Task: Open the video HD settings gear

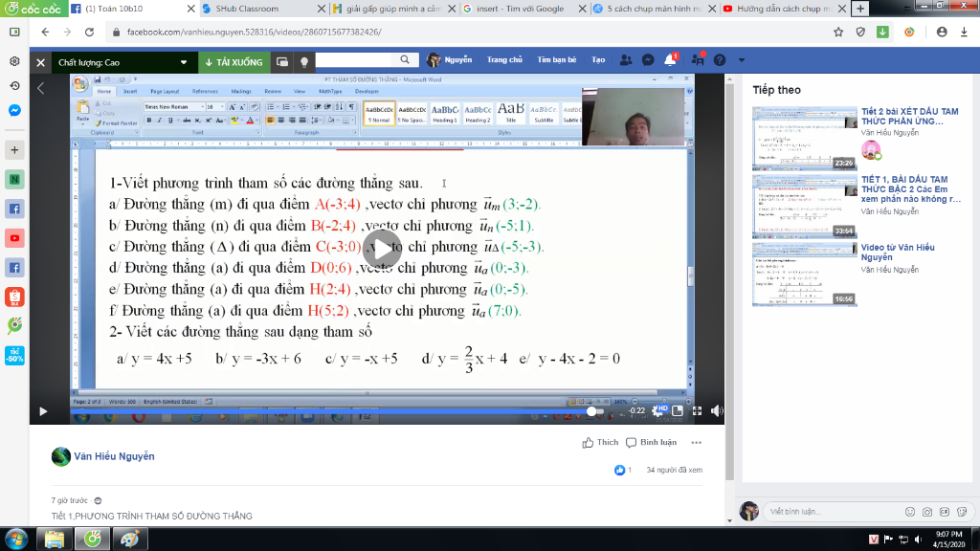Action: click(658, 410)
